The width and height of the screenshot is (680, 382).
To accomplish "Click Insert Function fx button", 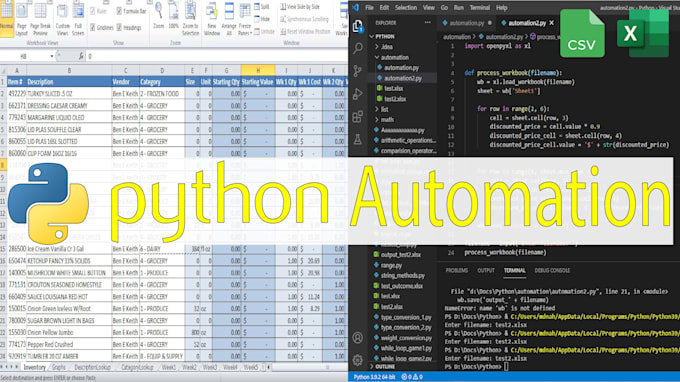I will point(81,56).
